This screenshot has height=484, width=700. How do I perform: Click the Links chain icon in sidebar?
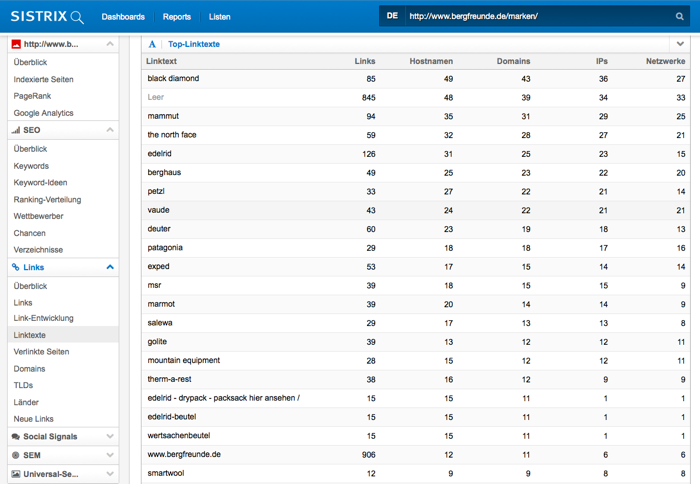point(16,267)
